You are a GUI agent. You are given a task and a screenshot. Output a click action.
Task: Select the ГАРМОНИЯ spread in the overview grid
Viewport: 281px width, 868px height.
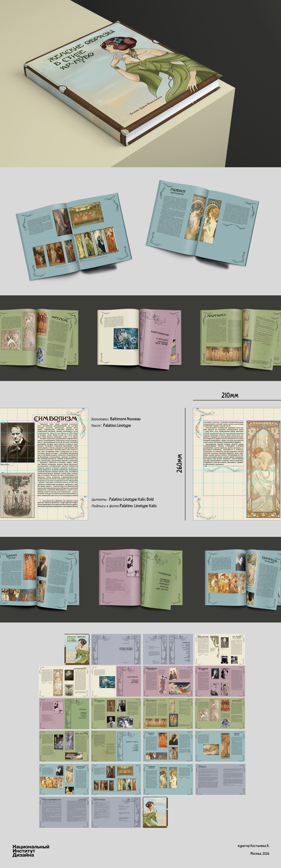[168, 681]
